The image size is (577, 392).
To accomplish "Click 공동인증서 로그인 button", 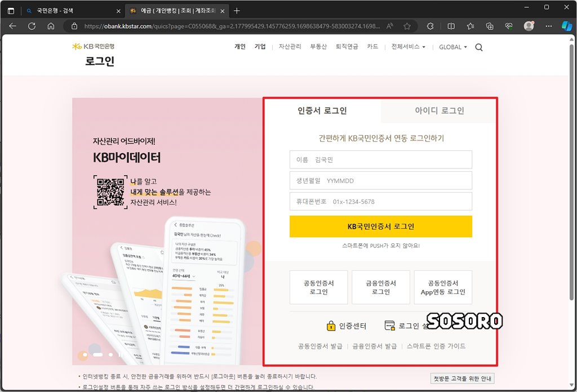I will point(319,287).
